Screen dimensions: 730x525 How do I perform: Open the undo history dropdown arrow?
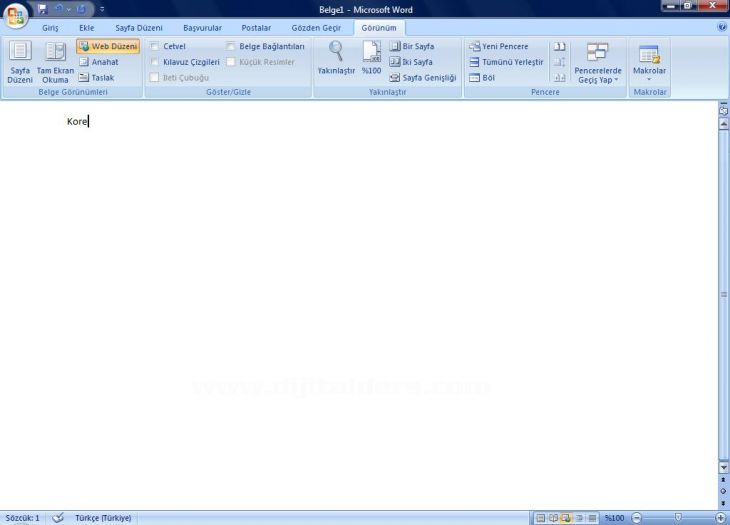[x=69, y=9]
